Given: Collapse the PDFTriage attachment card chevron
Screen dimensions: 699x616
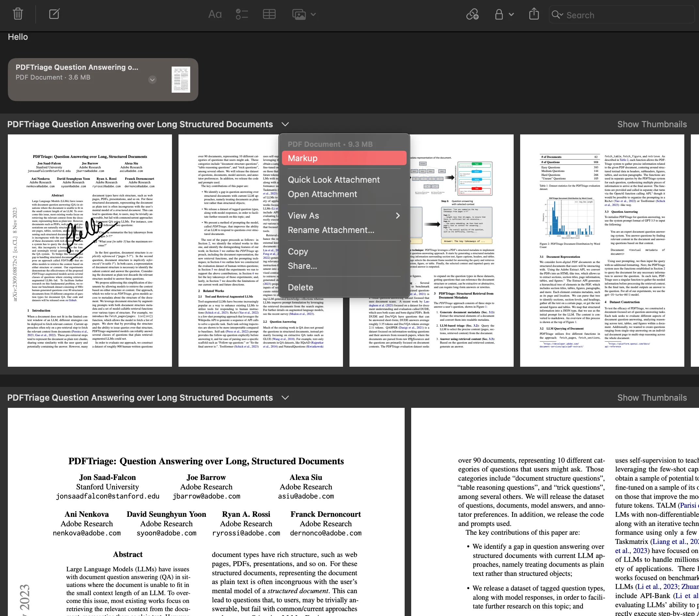Looking at the screenshot, I should pyautogui.click(x=152, y=80).
